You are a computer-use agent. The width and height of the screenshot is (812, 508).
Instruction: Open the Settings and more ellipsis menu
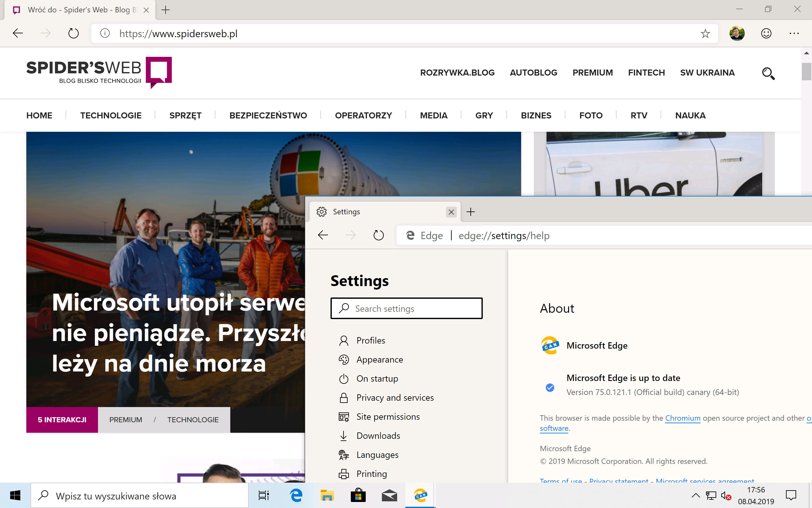click(x=794, y=33)
